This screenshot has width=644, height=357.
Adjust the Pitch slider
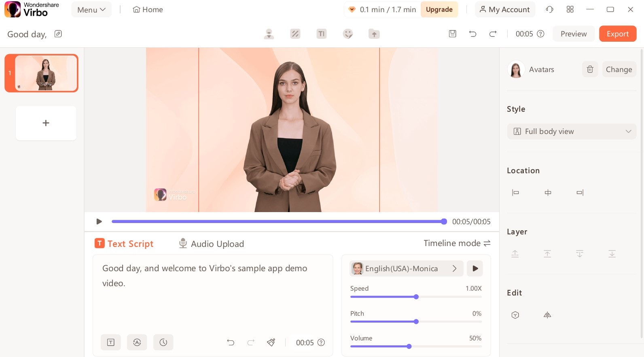point(416,322)
